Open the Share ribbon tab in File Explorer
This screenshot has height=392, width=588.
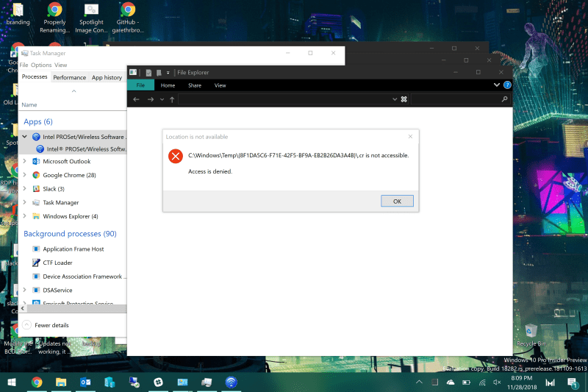(195, 85)
